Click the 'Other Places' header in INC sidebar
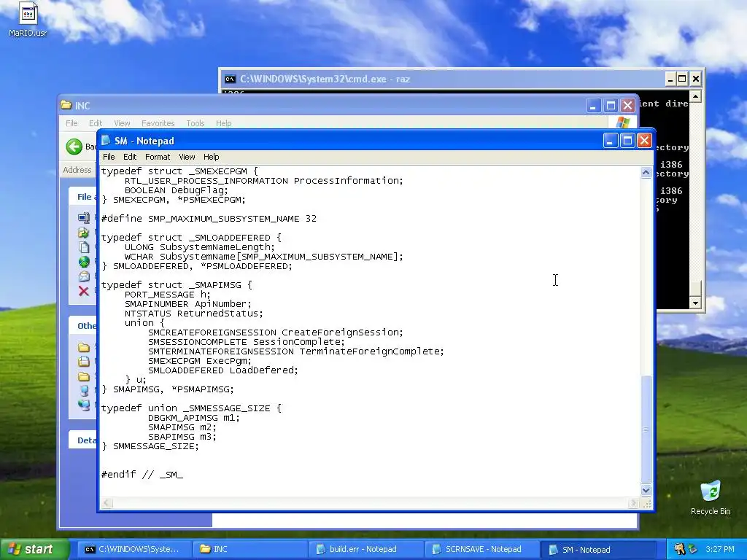This screenshot has width=747, height=560. click(x=83, y=326)
